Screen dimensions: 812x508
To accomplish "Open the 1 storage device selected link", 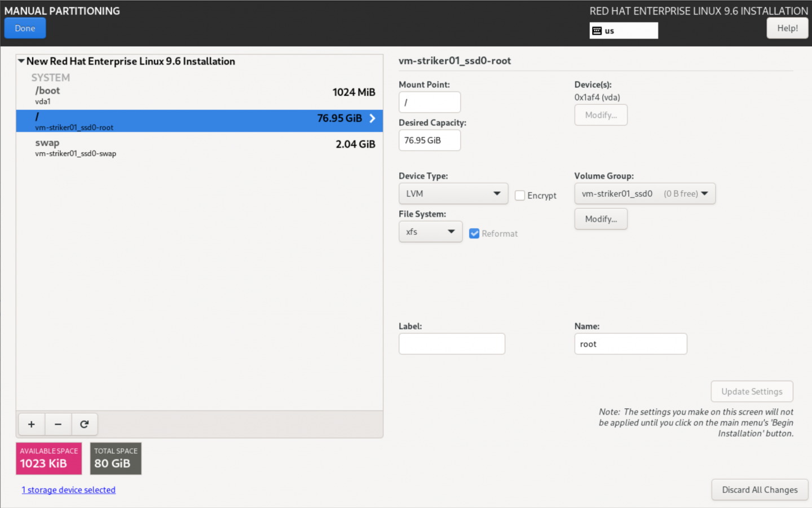I will [x=69, y=490].
